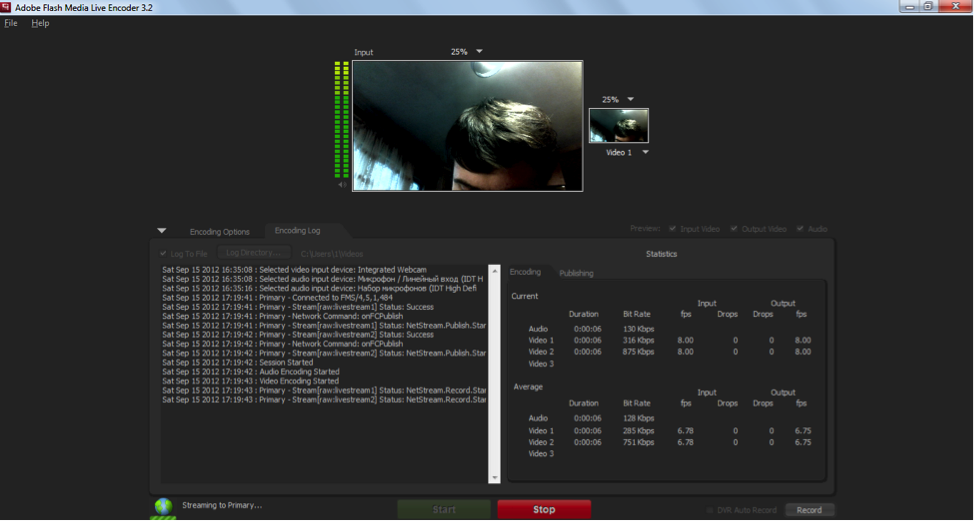Click the 'Statistics' heading
The width and height of the screenshot is (974, 521).
pyautogui.click(x=662, y=254)
